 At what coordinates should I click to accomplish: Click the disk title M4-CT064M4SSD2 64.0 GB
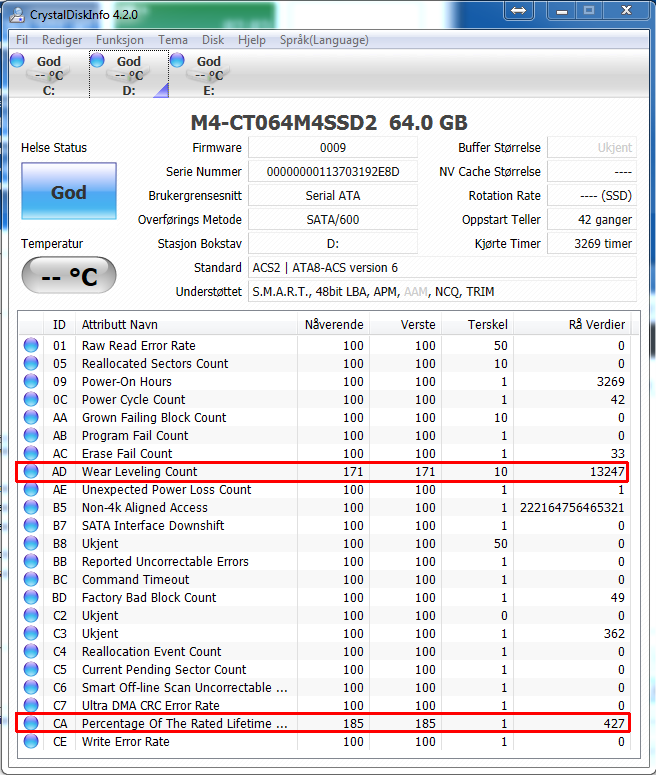click(329, 123)
